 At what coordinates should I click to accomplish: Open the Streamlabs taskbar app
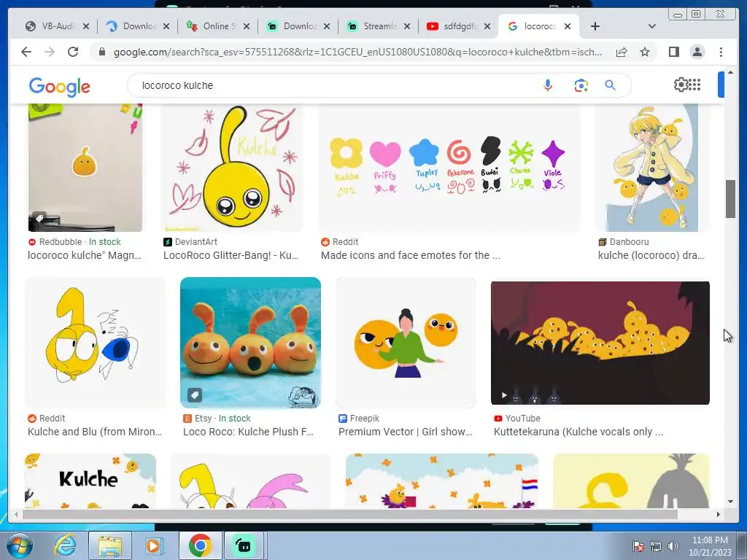244,545
